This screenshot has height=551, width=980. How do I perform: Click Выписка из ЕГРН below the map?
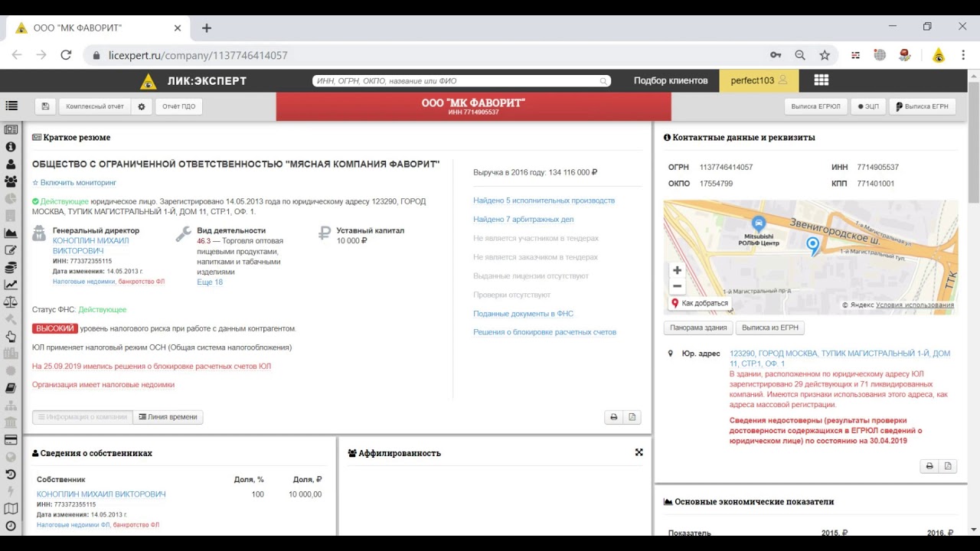pos(770,328)
